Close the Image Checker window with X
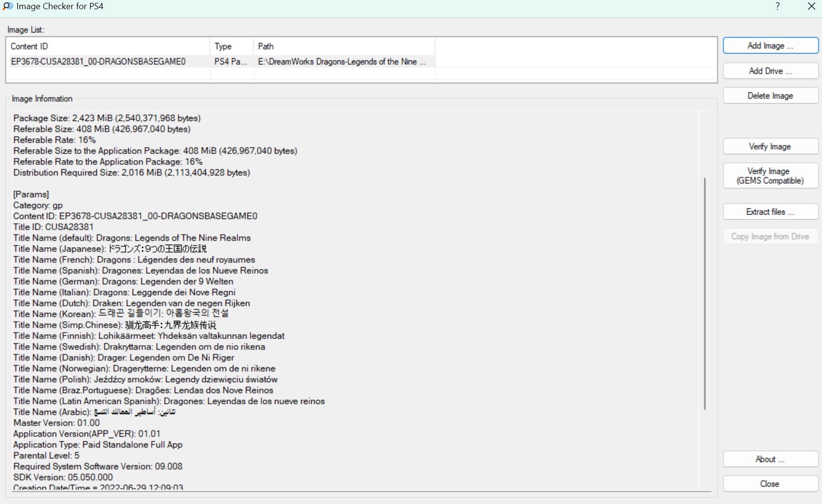Image resolution: width=822 pixels, height=504 pixels. (x=811, y=6)
